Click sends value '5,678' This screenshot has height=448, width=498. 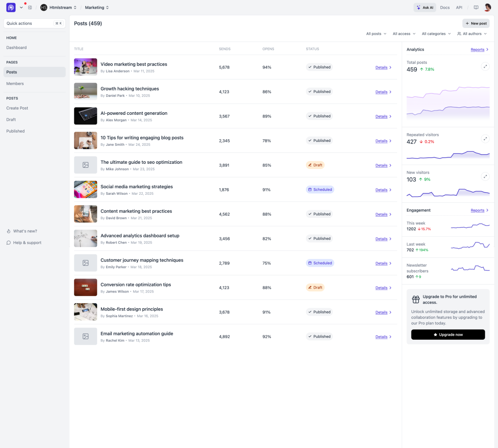coord(224,67)
